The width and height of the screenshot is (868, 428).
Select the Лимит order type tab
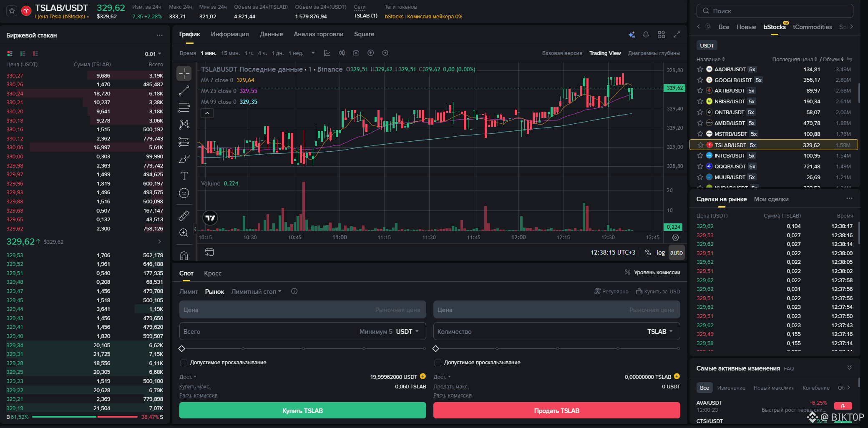pos(189,292)
